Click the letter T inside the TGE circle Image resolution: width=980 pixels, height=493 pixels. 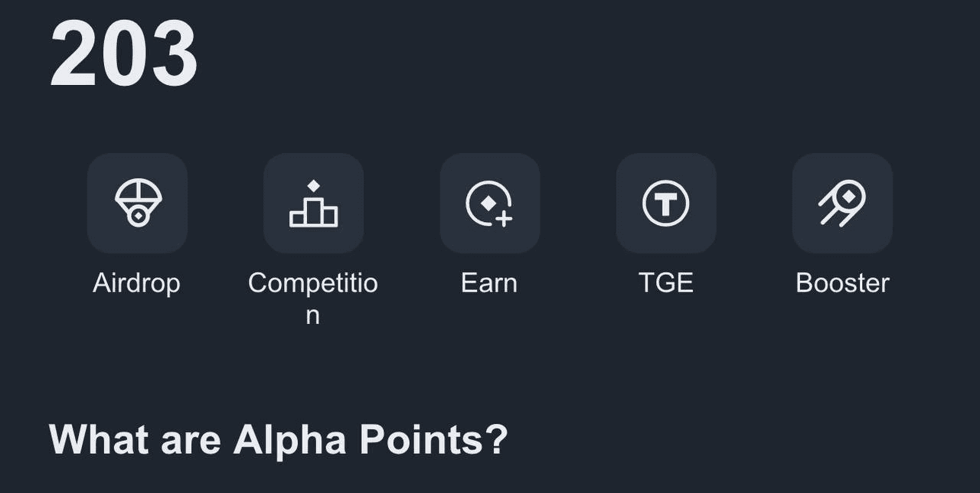tap(666, 204)
